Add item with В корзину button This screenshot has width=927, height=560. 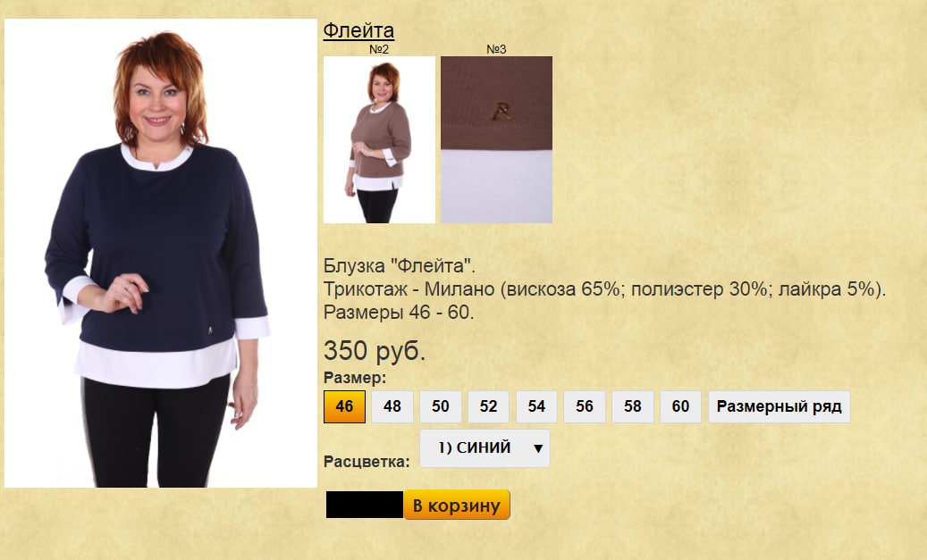(x=457, y=505)
